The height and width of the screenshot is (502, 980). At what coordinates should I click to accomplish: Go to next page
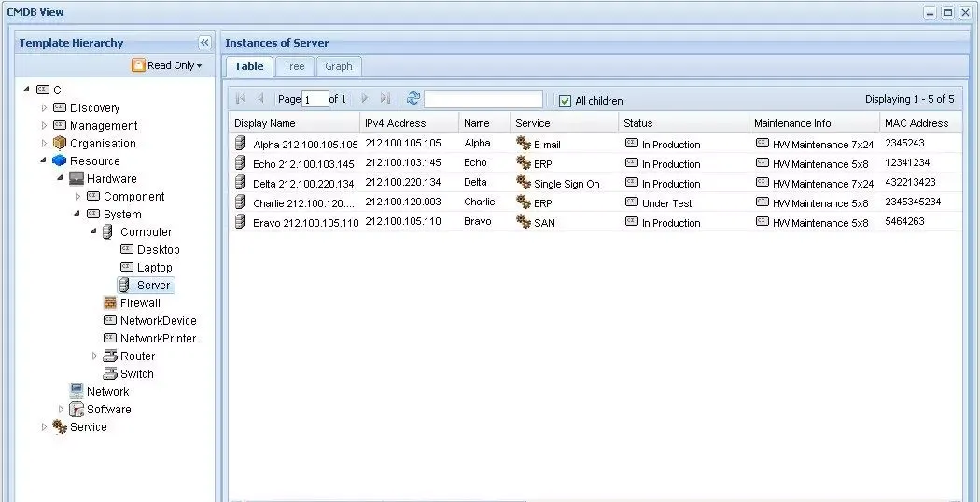coord(365,98)
